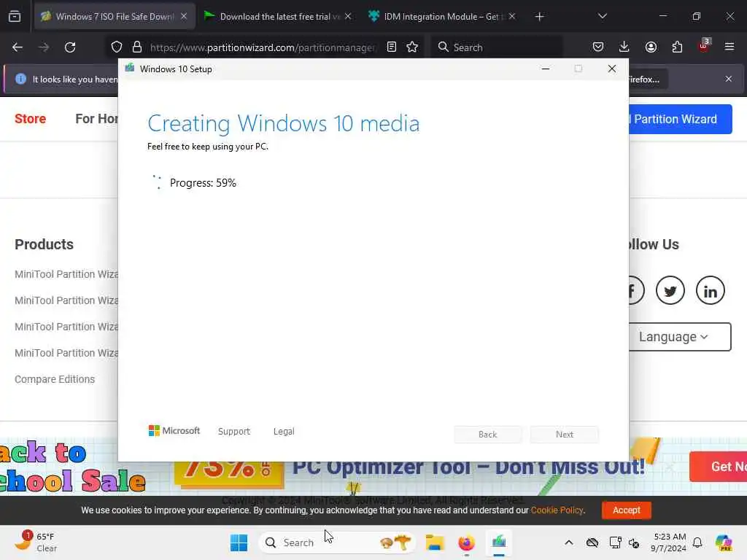747x560 pixels.
Task: Switch to Windows 7 ISO File tab
Action: tap(115, 16)
